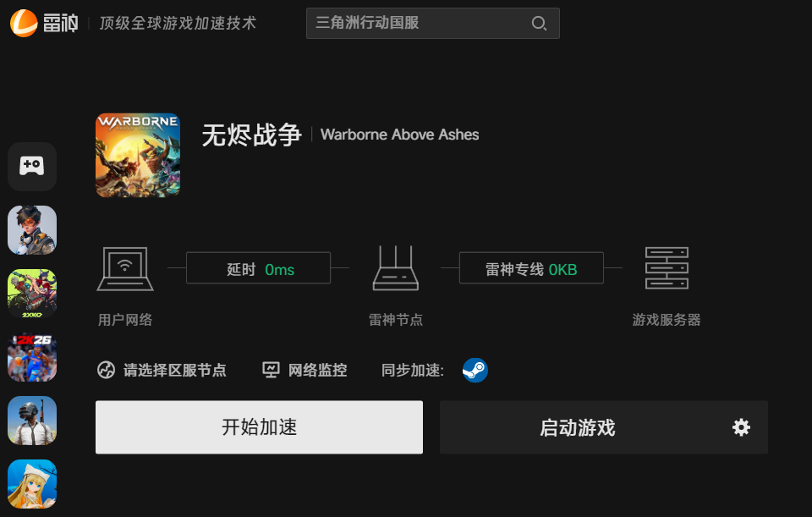Select the Overwatch Tracer game icon
The width and height of the screenshot is (812, 517).
32,230
